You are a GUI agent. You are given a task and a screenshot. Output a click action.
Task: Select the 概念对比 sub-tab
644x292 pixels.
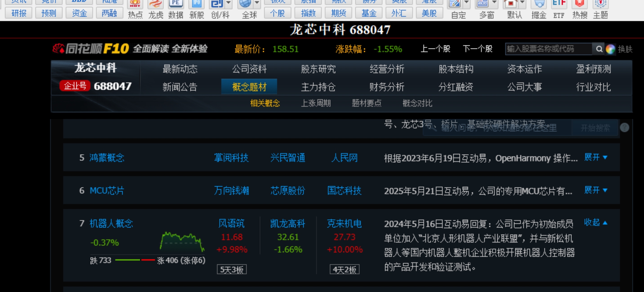418,103
